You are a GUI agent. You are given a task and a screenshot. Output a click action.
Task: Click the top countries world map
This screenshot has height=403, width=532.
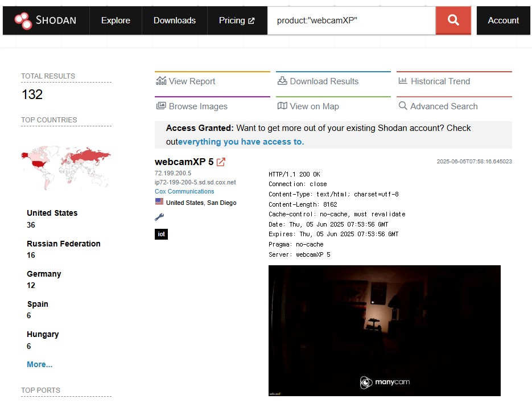(x=66, y=167)
